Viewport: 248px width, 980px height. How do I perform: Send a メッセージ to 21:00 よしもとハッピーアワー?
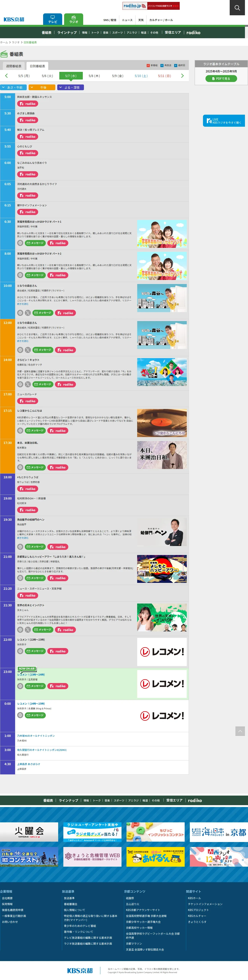tap(35, 578)
